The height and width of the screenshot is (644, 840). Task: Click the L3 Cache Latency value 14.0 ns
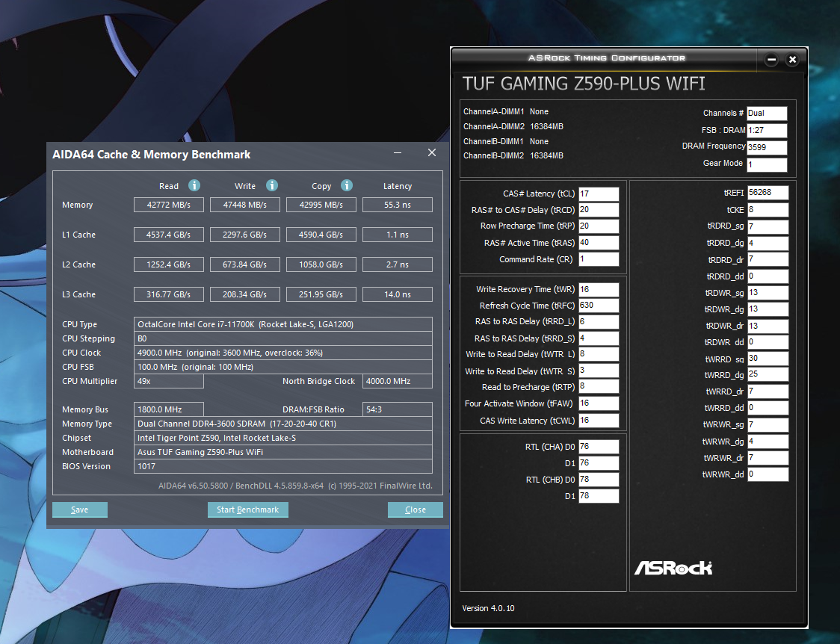click(398, 294)
